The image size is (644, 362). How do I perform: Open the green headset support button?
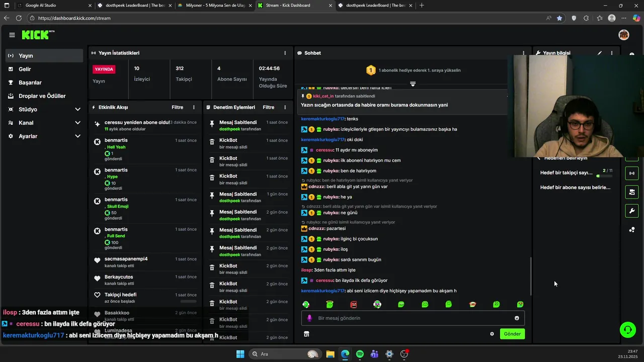[x=627, y=330]
